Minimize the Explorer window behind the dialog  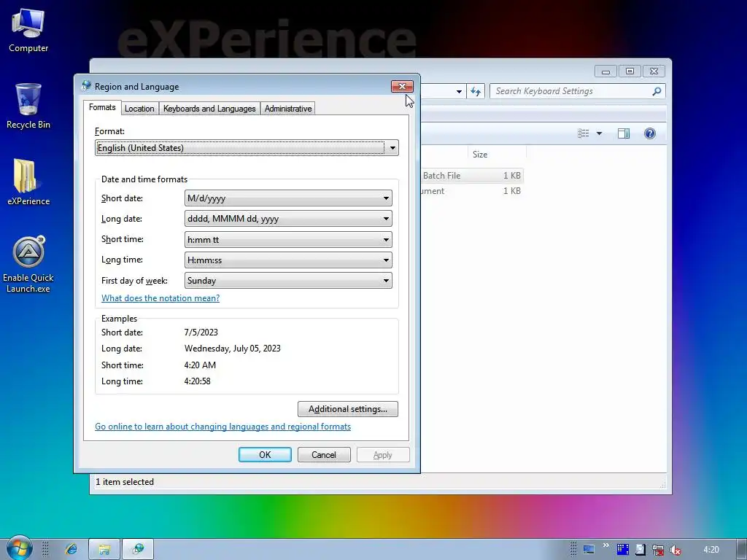(x=605, y=71)
